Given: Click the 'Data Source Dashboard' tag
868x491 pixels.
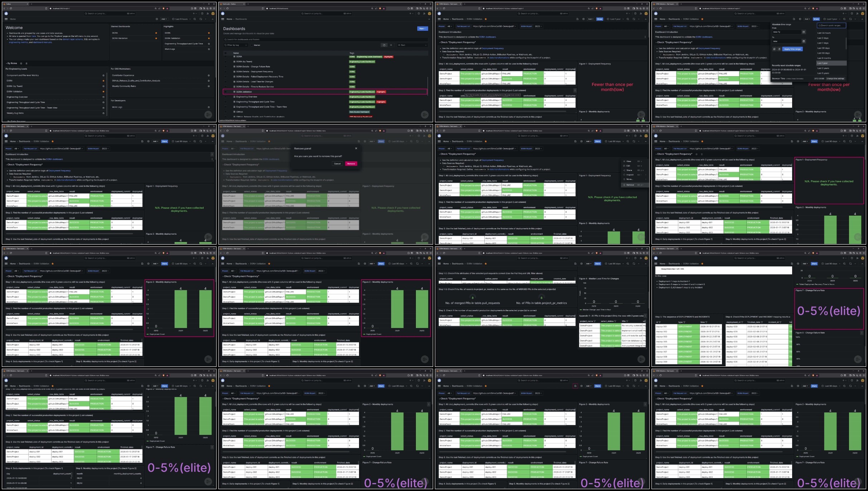Looking at the screenshot, I should point(359,112).
